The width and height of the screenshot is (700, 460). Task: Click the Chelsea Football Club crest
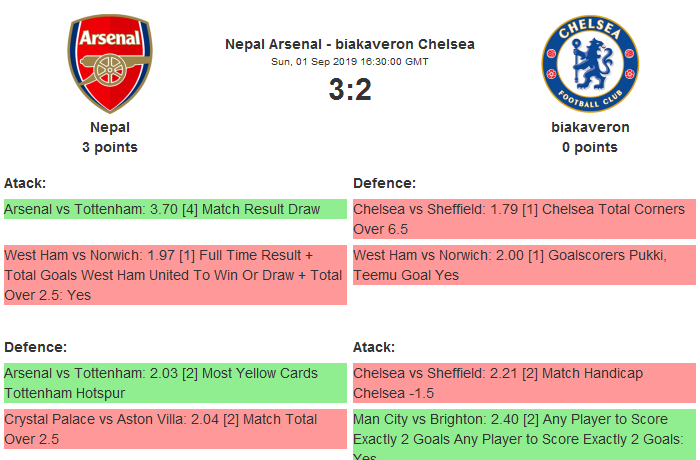click(590, 64)
